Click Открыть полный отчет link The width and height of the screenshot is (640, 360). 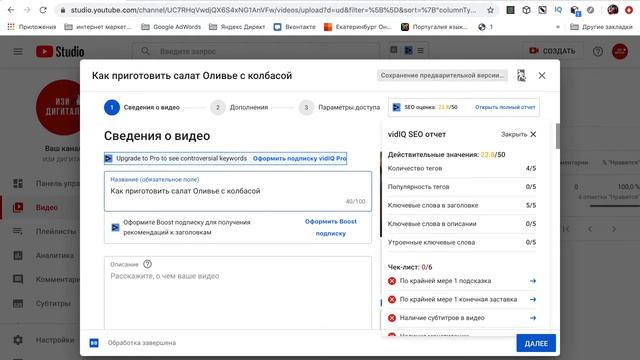(505, 107)
